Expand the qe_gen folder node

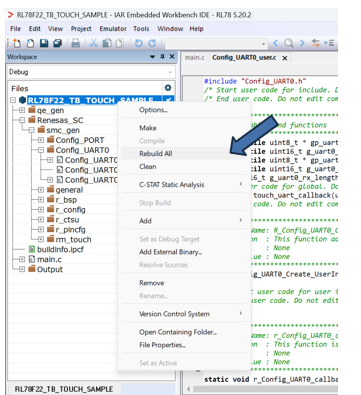click(22, 110)
